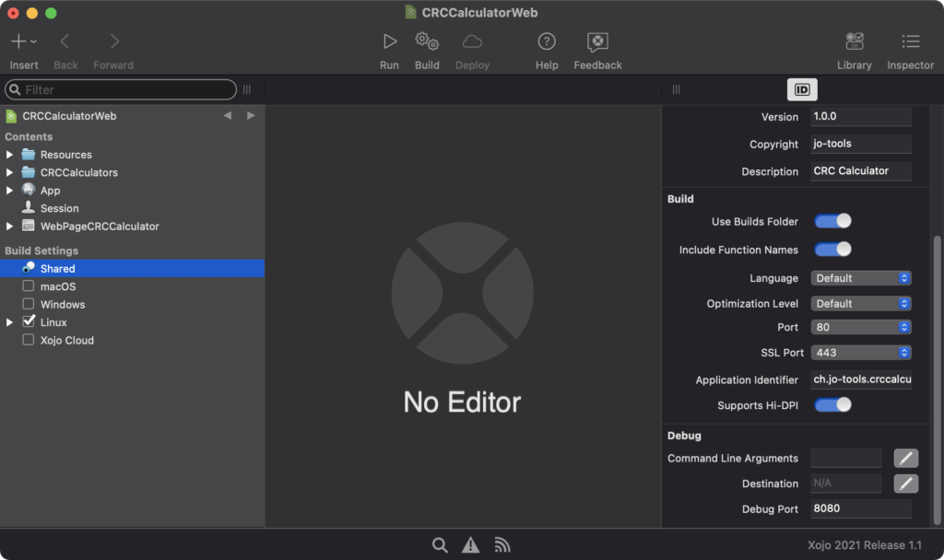944x560 pixels.
Task: Go Forward using the toolbar arrow
Action: tap(114, 41)
